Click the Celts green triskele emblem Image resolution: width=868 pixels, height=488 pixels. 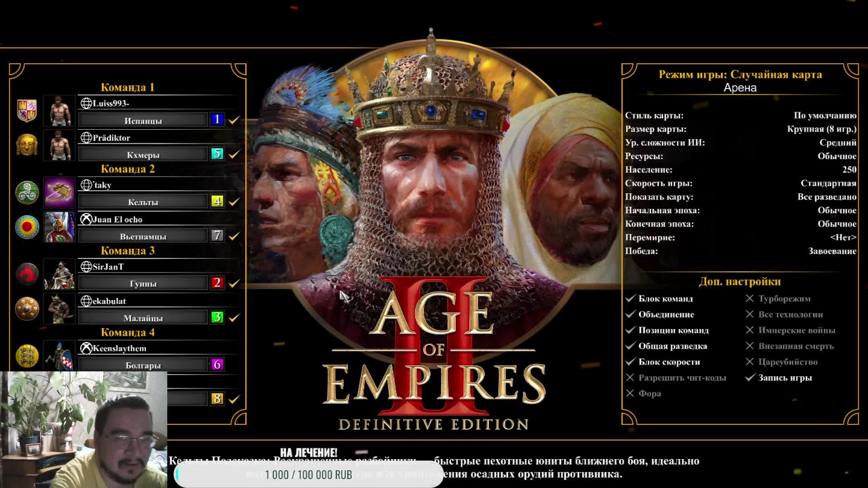click(x=27, y=192)
